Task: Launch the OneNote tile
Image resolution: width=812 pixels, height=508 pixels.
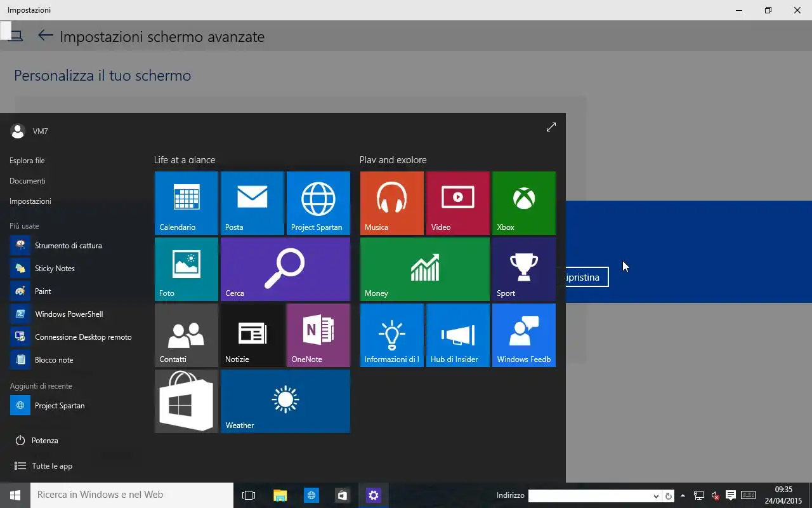Action: pos(318,335)
